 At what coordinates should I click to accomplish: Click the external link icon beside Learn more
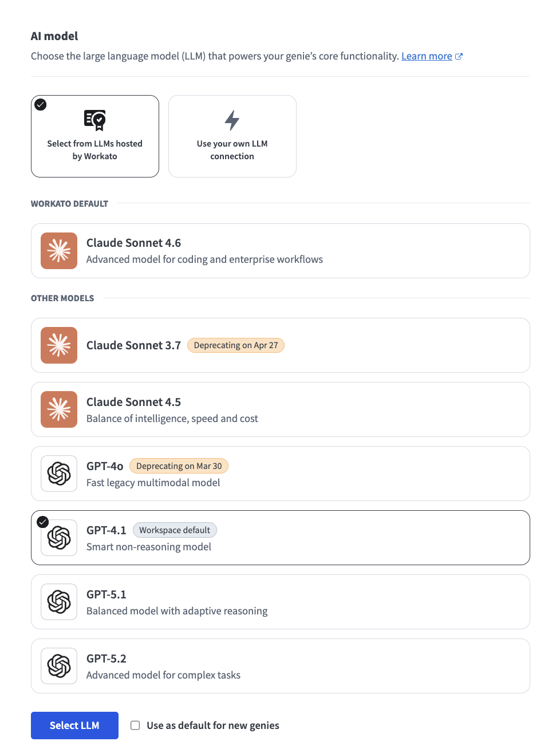(x=459, y=56)
